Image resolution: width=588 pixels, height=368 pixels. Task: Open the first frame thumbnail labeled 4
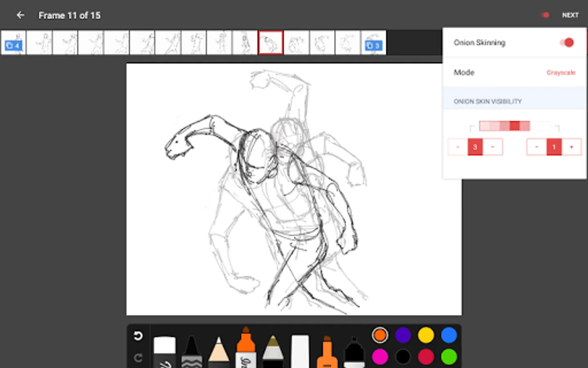pos(13,43)
